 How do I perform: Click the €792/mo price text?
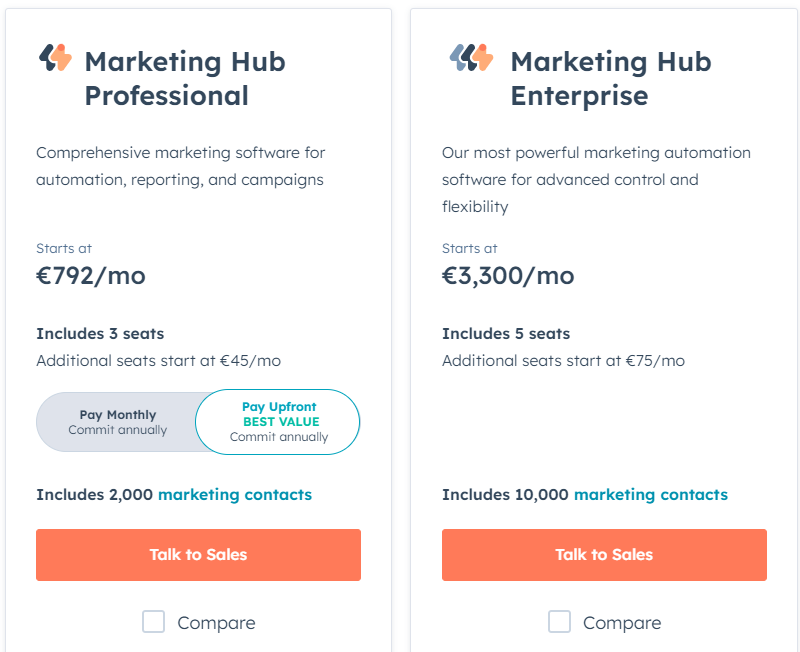point(91,276)
